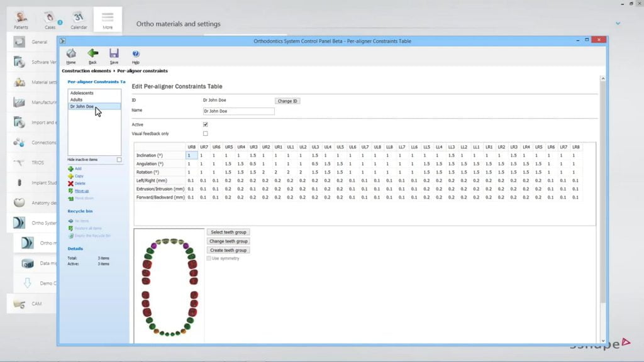
Task: Delete the selected constraints table
Action: [79, 183]
